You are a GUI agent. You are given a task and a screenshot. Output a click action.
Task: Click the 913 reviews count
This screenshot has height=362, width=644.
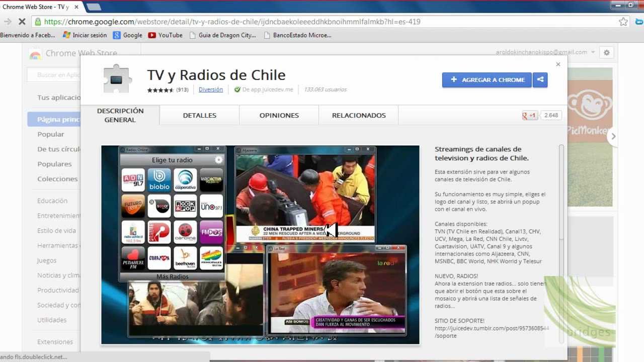click(x=182, y=90)
